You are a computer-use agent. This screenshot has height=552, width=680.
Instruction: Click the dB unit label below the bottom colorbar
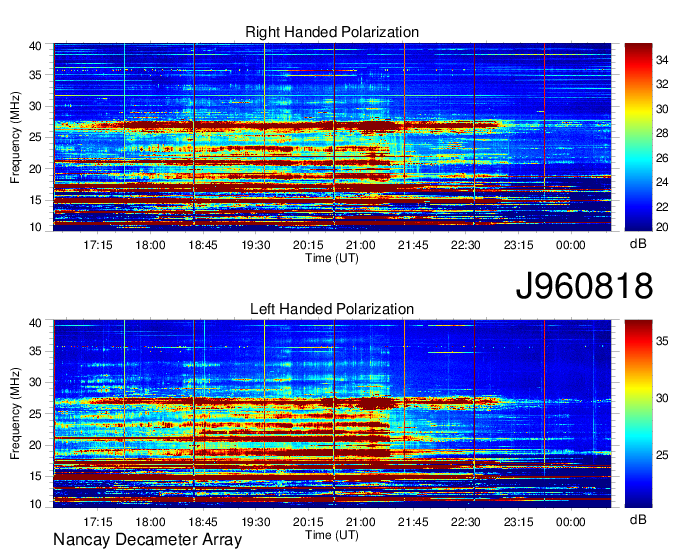[638, 519]
